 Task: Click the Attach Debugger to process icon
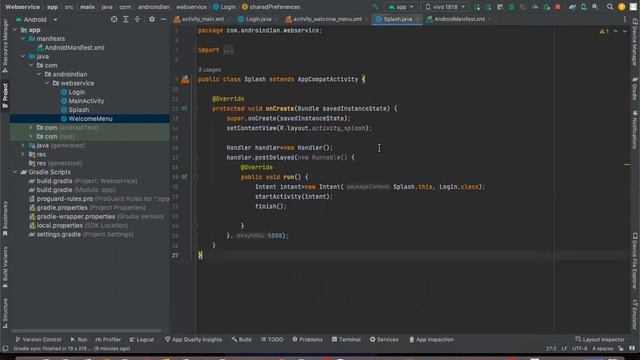(547, 7)
